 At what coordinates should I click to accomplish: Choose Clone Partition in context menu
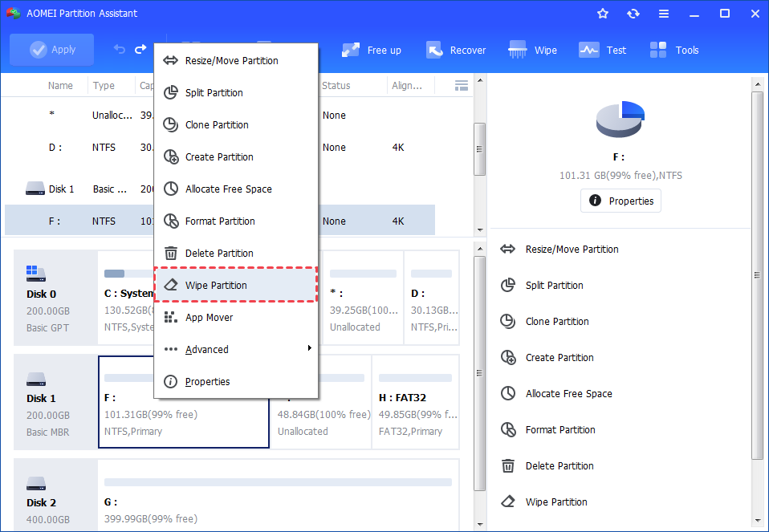tap(236, 125)
